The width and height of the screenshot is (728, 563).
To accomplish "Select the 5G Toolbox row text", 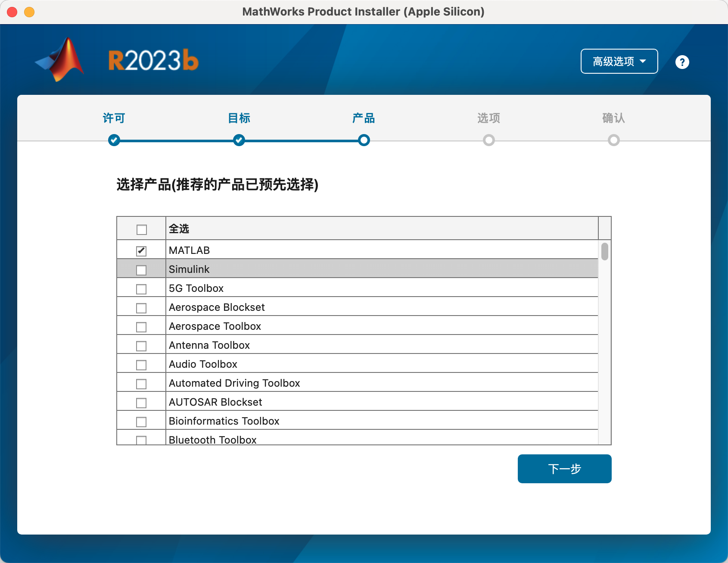I will [196, 288].
